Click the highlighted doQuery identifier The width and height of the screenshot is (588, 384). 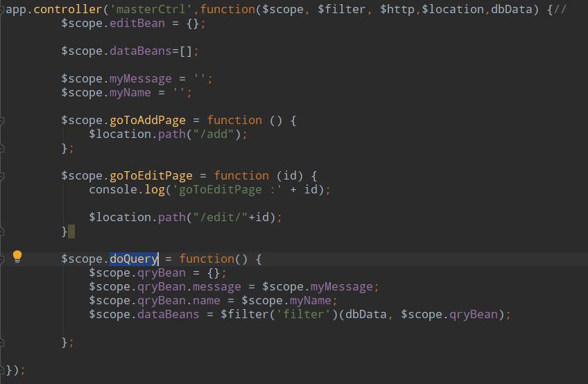point(134,259)
